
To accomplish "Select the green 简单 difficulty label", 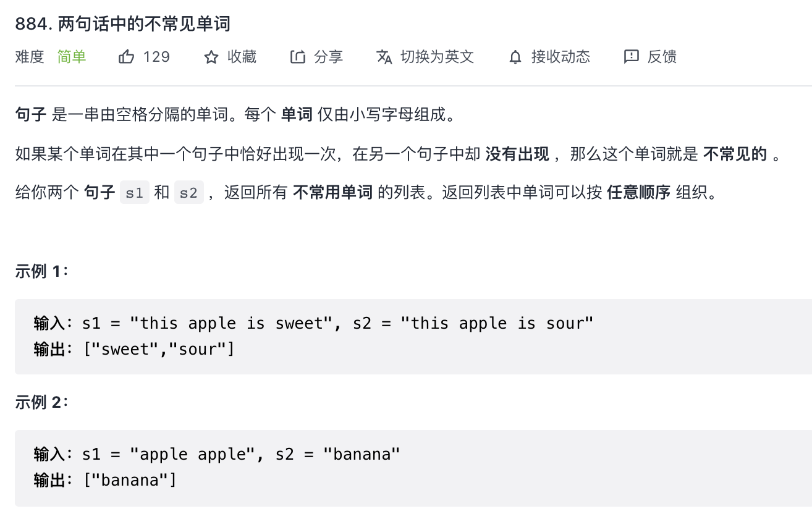I will [72, 57].
